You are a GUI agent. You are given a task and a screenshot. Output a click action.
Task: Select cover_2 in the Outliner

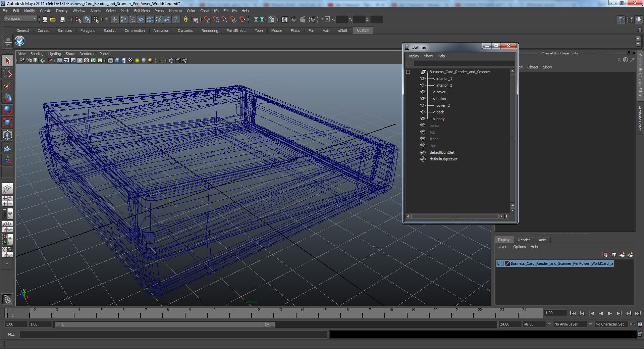point(443,105)
